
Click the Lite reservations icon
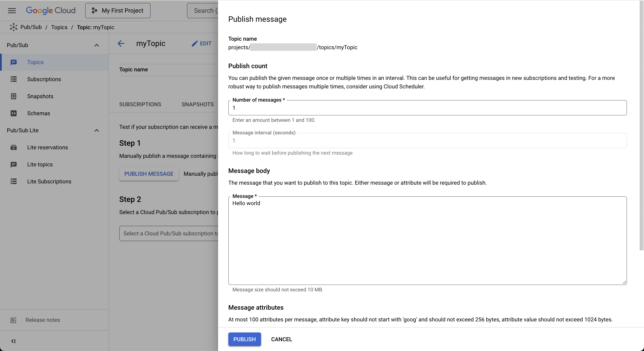tap(13, 148)
